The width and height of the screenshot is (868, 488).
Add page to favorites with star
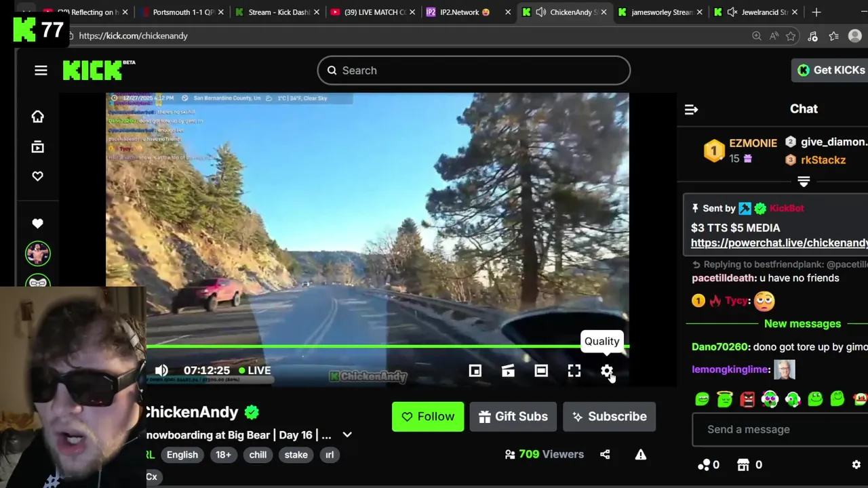tap(791, 36)
